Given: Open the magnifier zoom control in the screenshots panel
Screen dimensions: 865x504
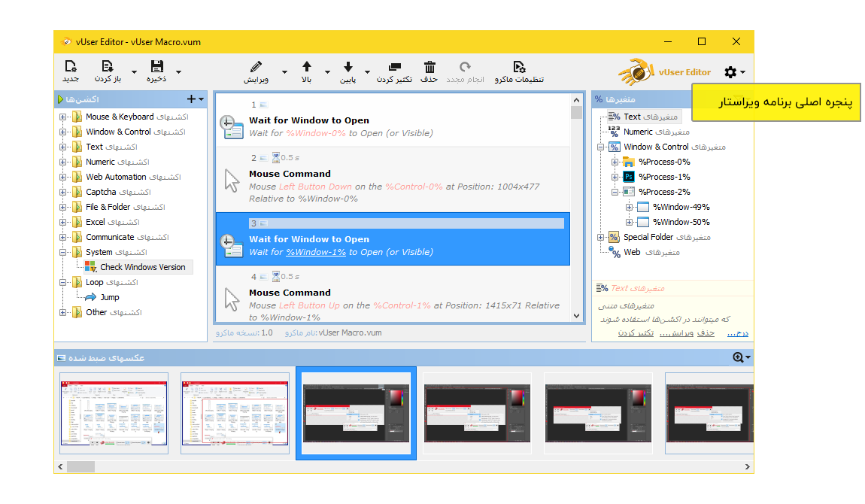Looking at the screenshot, I should point(739,357).
